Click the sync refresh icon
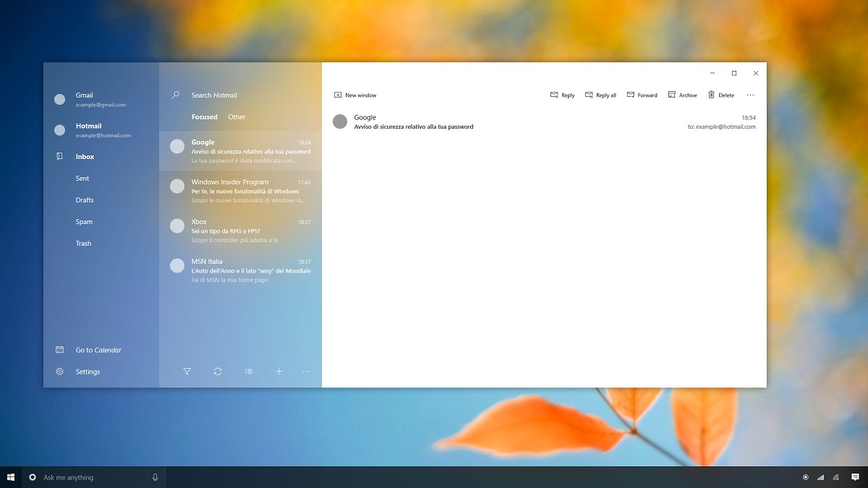Screen dimensions: 868x488 click(218, 372)
